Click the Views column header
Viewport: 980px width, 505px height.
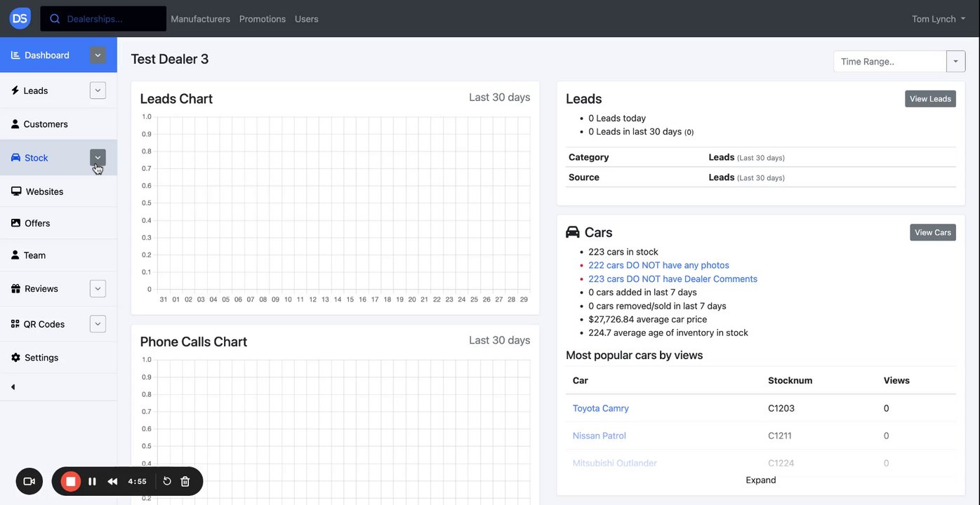pyautogui.click(x=896, y=380)
